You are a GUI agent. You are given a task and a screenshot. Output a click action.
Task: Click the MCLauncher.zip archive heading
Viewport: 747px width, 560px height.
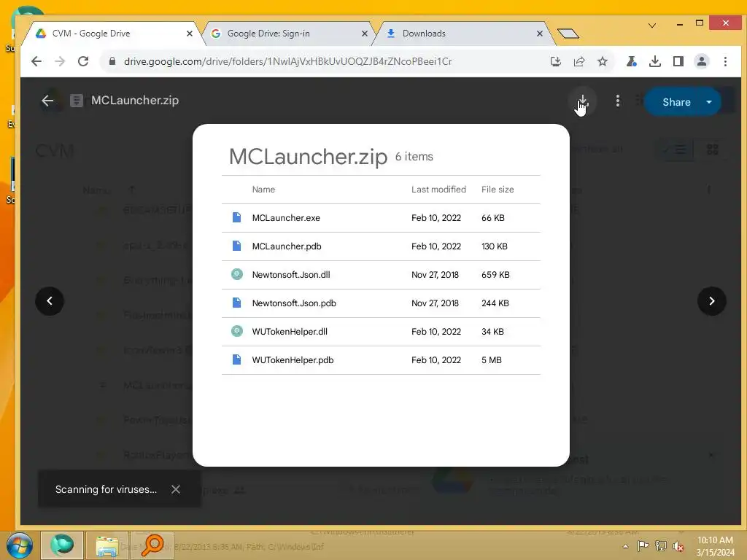tap(308, 156)
